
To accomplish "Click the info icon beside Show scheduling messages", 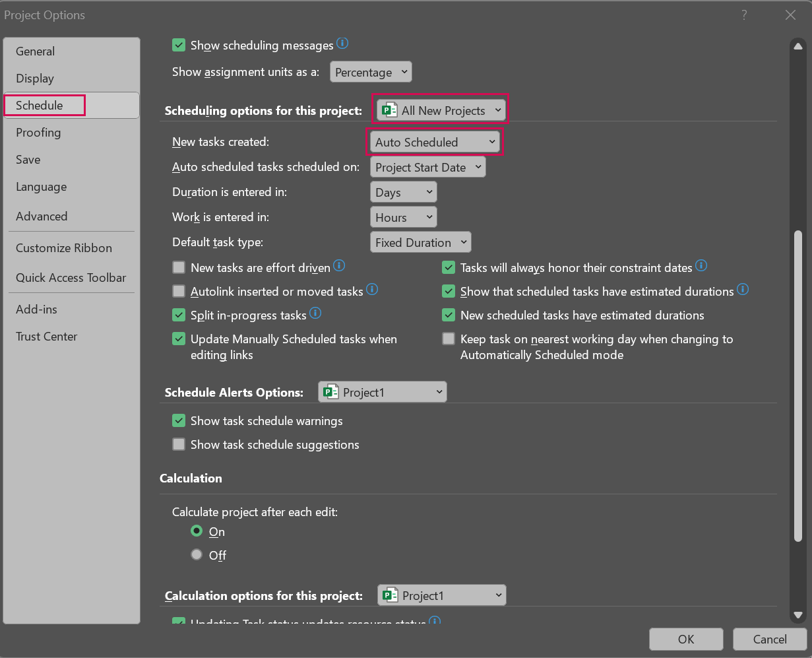I will pyautogui.click(x=342, y=44).
